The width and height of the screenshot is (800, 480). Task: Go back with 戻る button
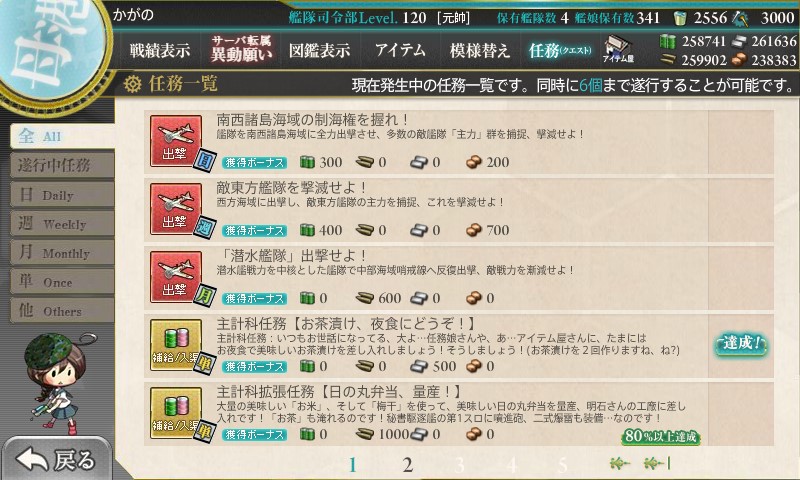coord(57,459)
